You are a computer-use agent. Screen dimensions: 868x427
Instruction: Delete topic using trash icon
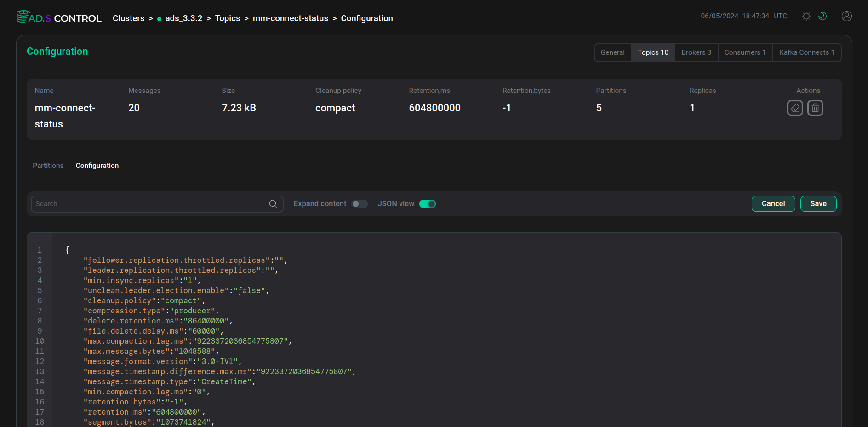[x=815, y=108]
